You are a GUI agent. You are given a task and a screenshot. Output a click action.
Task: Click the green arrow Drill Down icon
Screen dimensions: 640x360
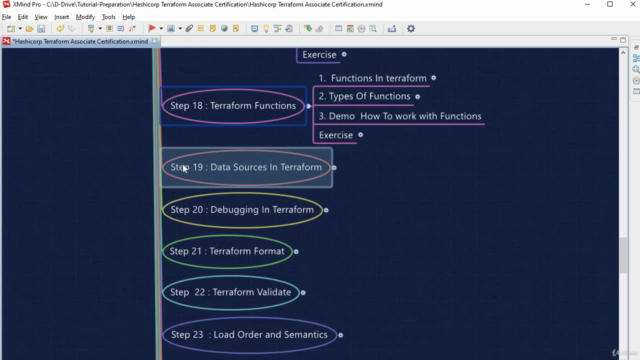coord(308,29)
